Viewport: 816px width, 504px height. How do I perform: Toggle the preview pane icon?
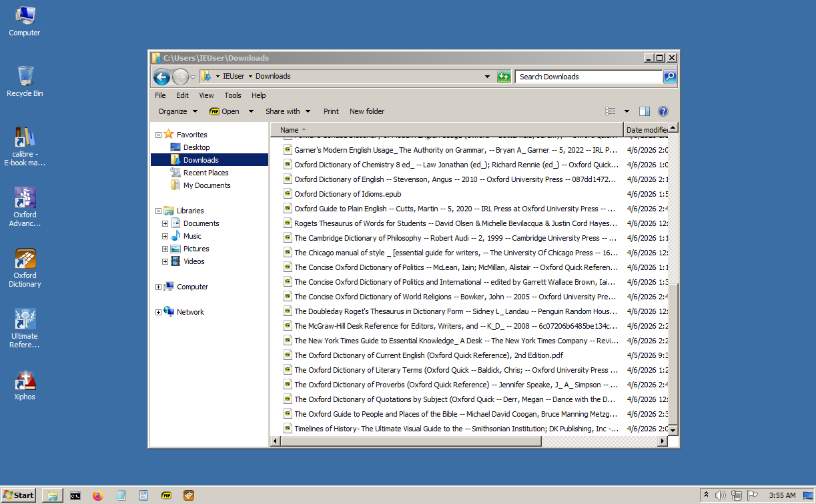coord(645,111)
